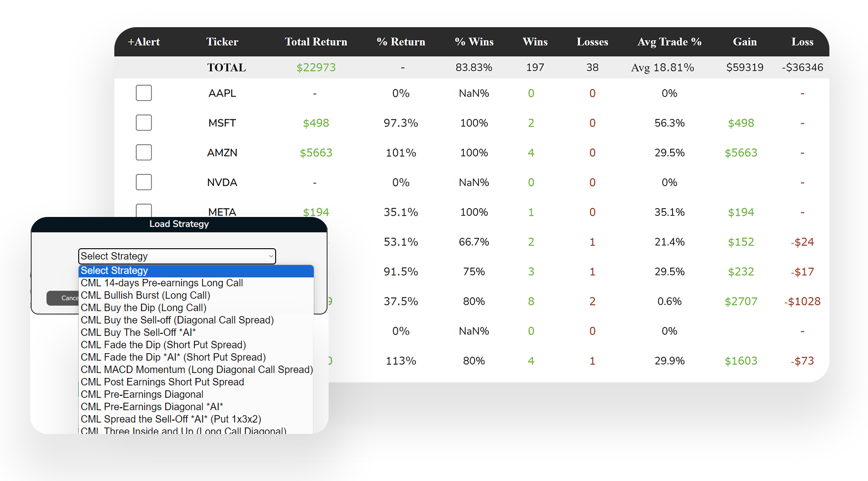
Task: Sort by Total Return column header
Action: click(x=316, y=42)
